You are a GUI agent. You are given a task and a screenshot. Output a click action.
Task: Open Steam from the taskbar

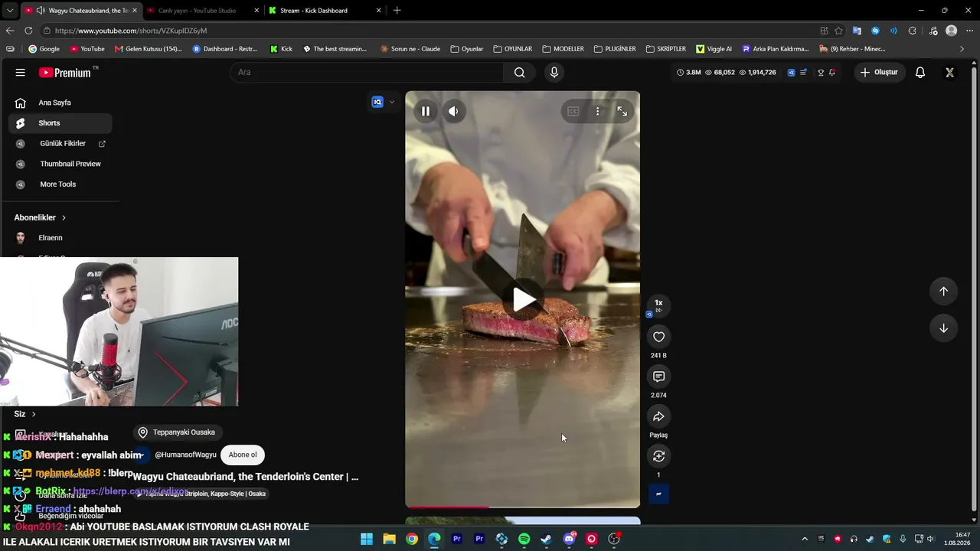(546, 539)
